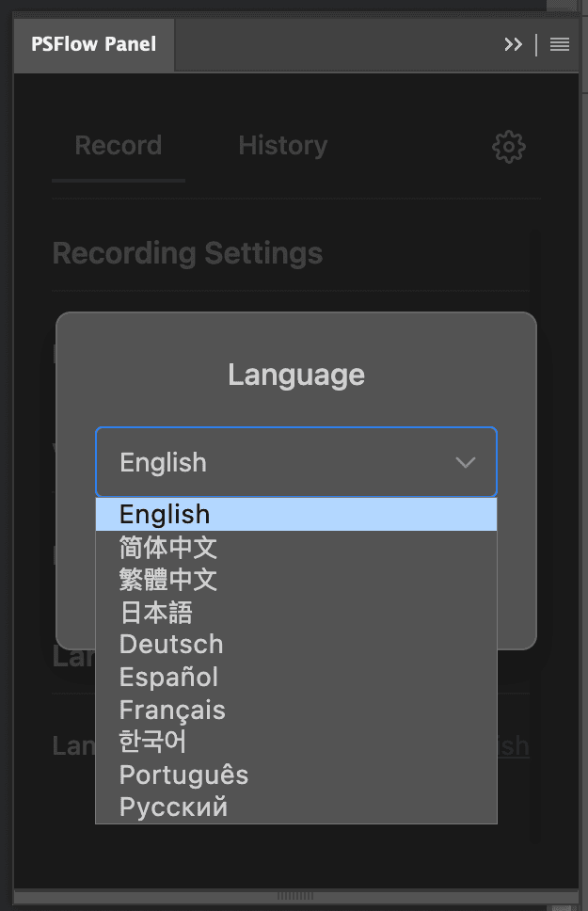Click the Language dialog heading
588x911 pixels.
pyautogui.click(x=296, y=375)
